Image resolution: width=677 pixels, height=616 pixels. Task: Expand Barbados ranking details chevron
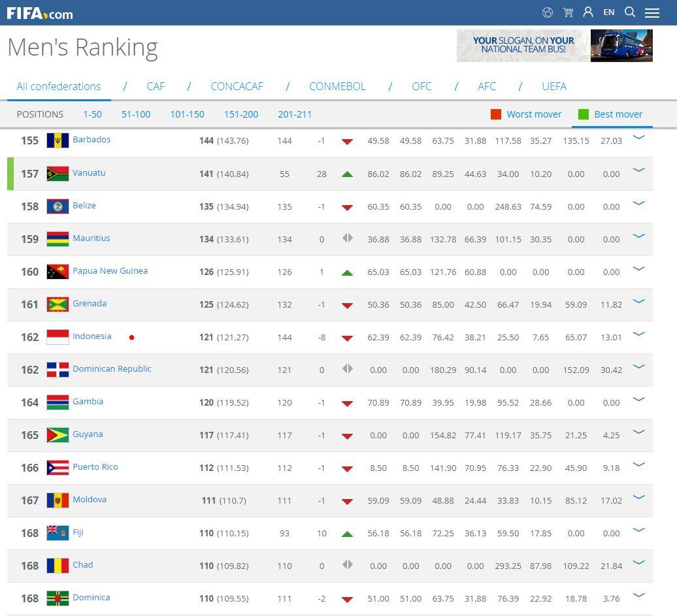(638, 138)
